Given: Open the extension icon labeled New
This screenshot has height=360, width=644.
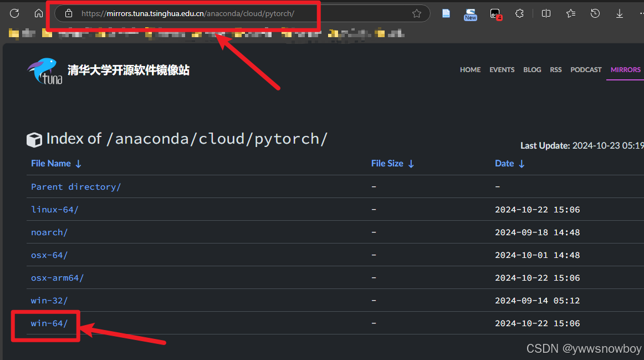Looking at the screenshot, I should click(471, 14).
